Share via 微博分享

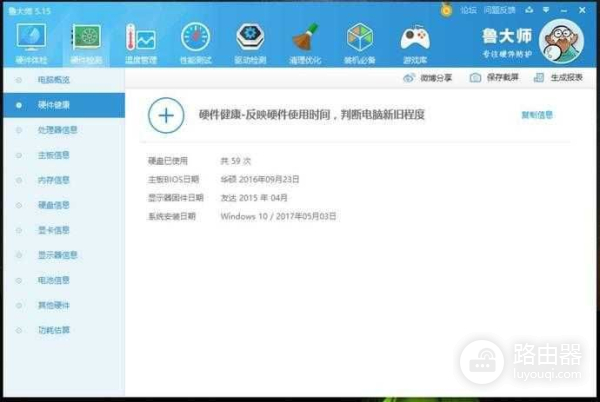[x=427, y=78]
